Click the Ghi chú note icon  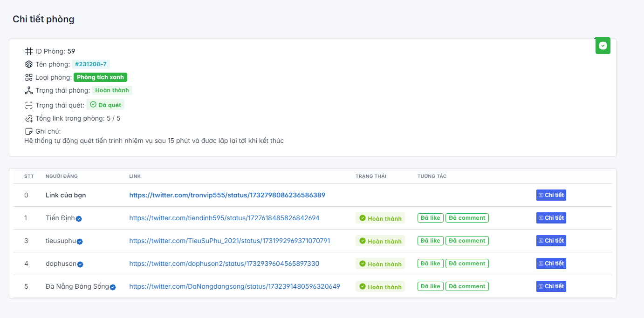(x=29, y=131)
